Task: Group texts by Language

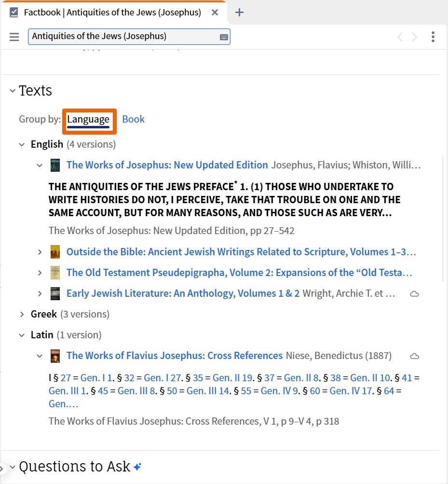Action: pyautogui.click(x=88, y=120)
